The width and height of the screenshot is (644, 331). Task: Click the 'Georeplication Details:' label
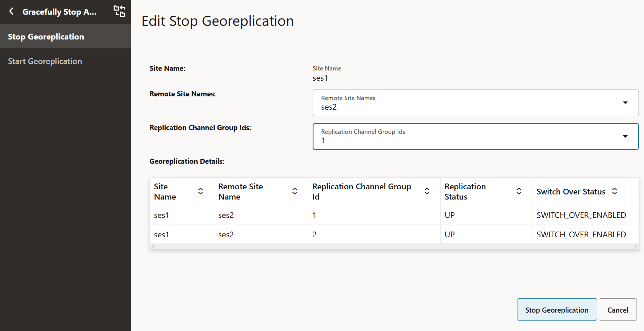pos(187,161)
